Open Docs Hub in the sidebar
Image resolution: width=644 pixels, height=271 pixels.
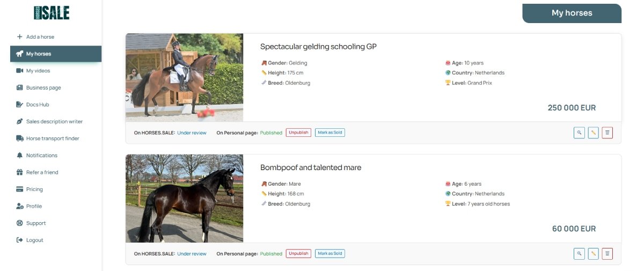(38, 105)
